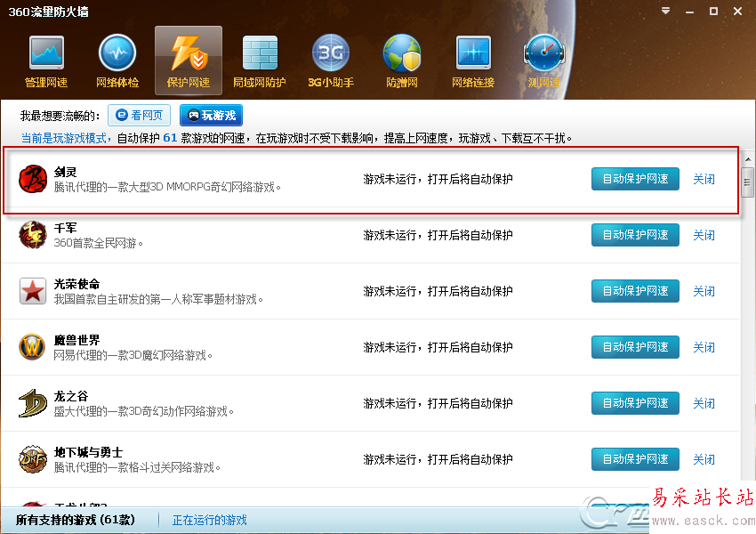Select the 光荣使命 game title text

click(x=76, y=284)
